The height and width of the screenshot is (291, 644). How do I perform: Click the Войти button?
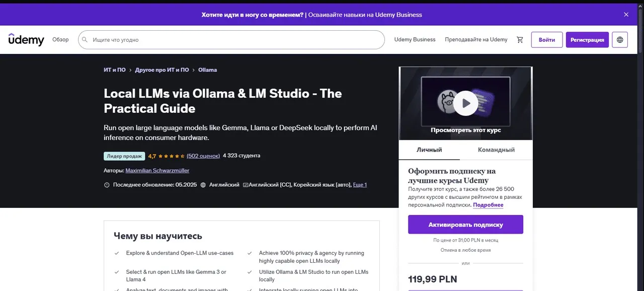point(547,40)
